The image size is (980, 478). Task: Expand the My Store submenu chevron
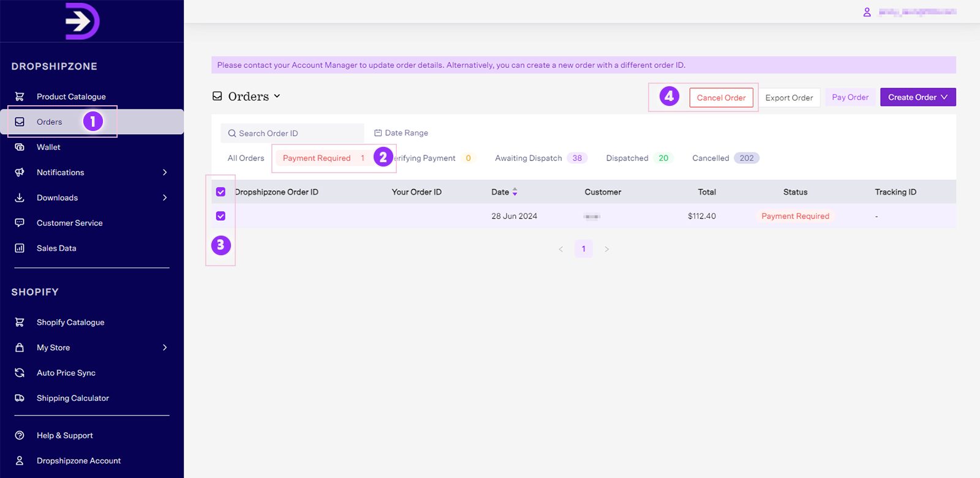coord(165,348)
